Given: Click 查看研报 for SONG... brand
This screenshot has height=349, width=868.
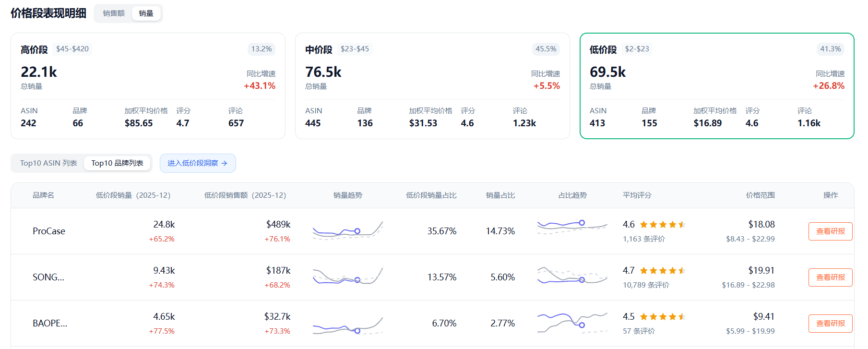Looking at the screenshot, I should pos(830,277).
